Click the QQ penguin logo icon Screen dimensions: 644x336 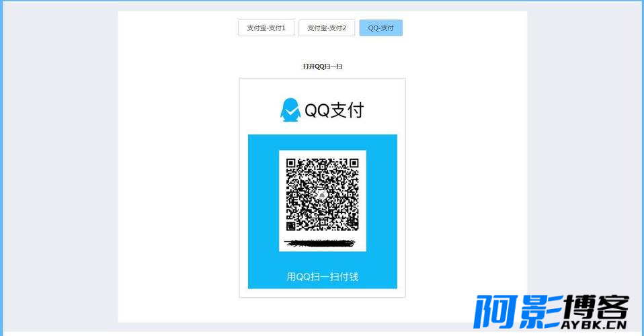[x=290, y=110]
